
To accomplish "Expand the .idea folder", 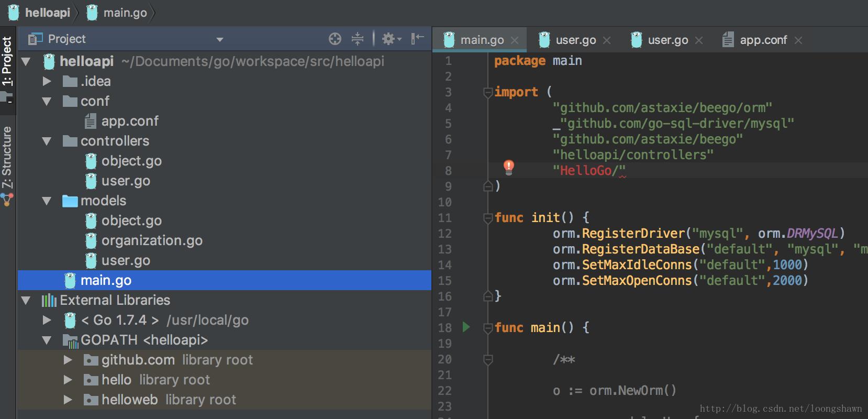I will click(x=47, y=81).
